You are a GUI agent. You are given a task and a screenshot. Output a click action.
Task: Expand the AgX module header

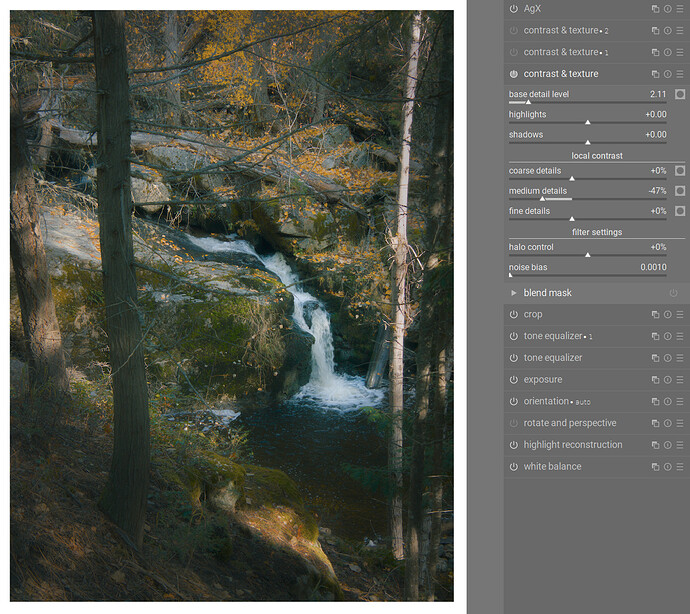[x=532, y=9]
